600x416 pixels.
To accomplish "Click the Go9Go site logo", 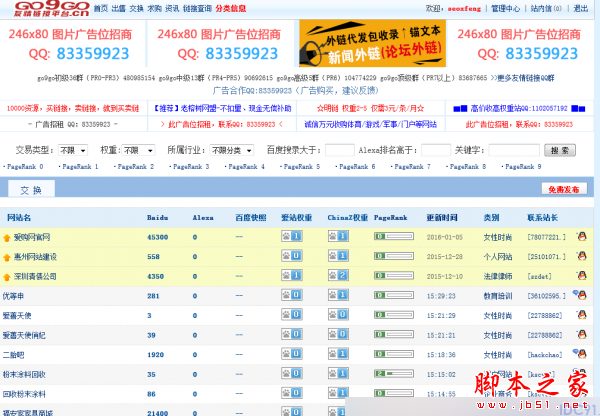I will click(x=51, y=8).
